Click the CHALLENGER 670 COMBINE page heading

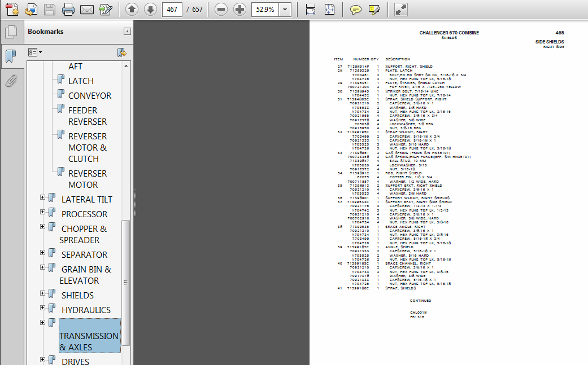tap(449, 33)
